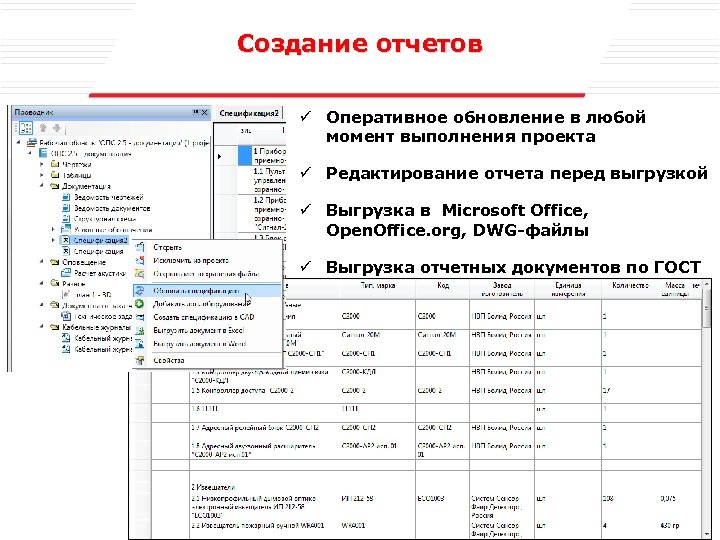This screenshot has width=720, height=540.
Task: Click the Свойства icon in context menu
Action: [140, 360]
